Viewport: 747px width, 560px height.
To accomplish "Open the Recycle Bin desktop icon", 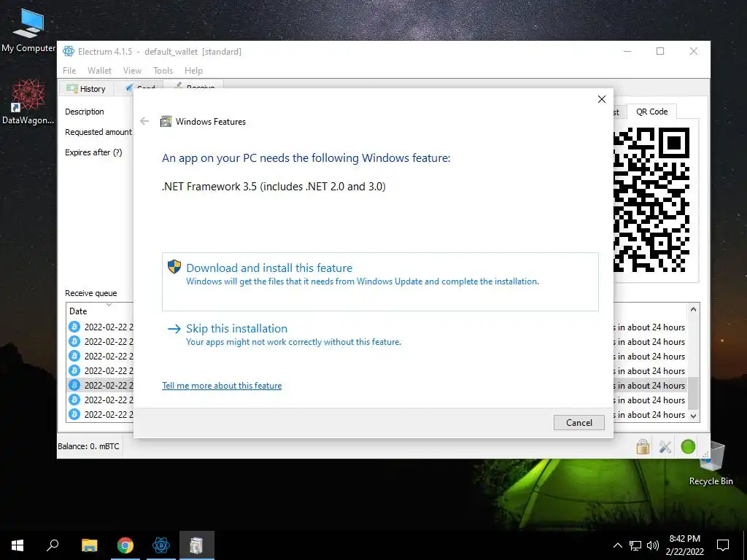I will point(711,463).
